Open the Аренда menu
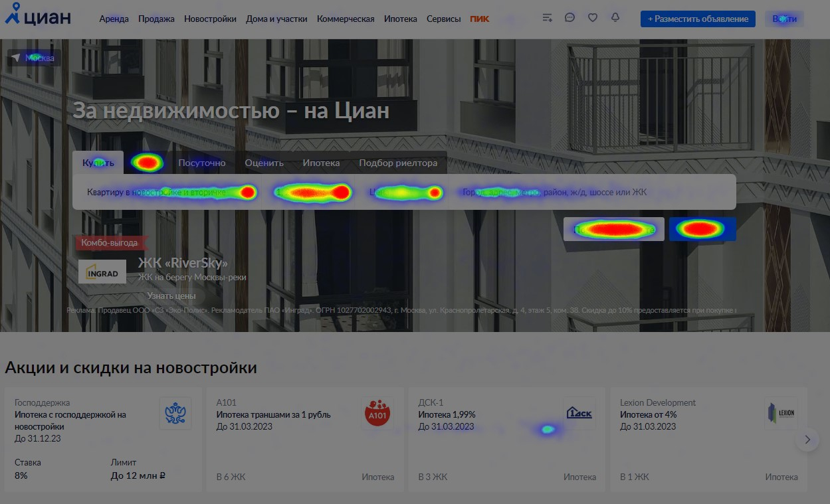The image size is (830, 504). pos(114,19)
